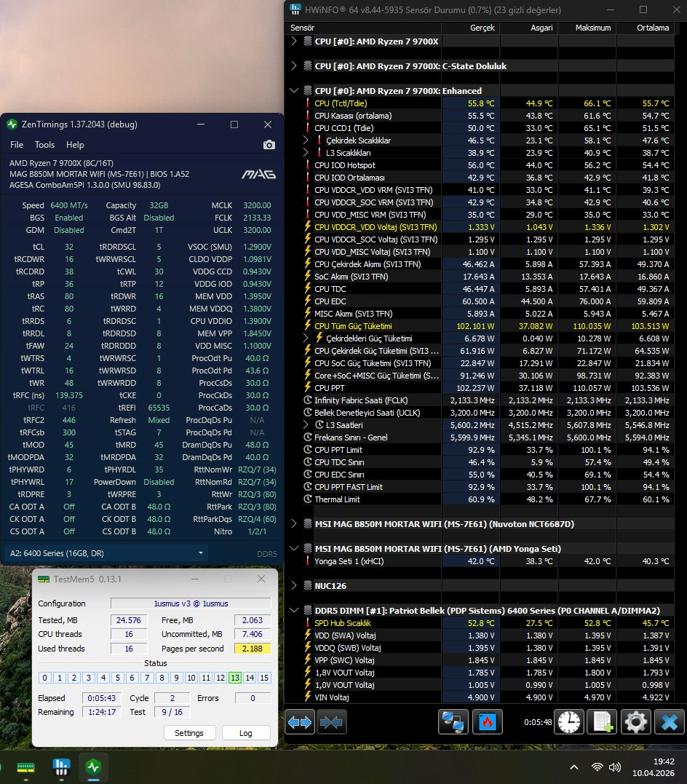Collapse the Ryzen 9700X Enhanced group

point(294,91)
